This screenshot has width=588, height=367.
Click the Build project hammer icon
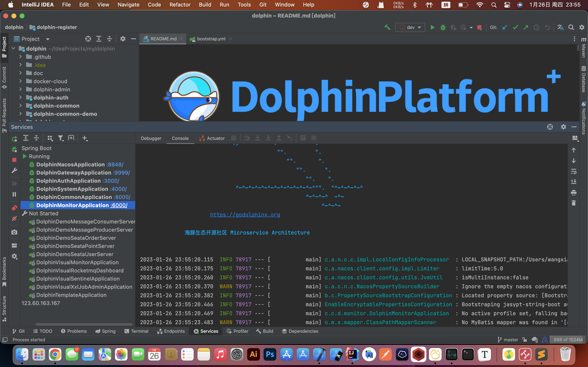click(387, 28)
